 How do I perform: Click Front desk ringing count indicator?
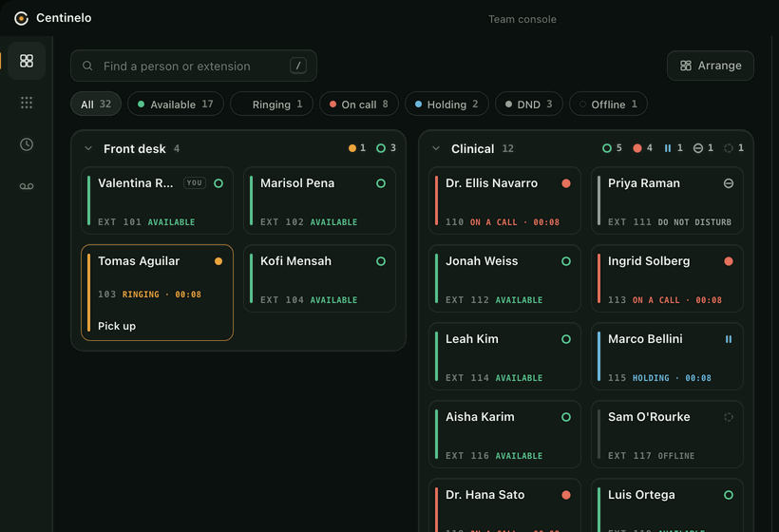[357, 148]
